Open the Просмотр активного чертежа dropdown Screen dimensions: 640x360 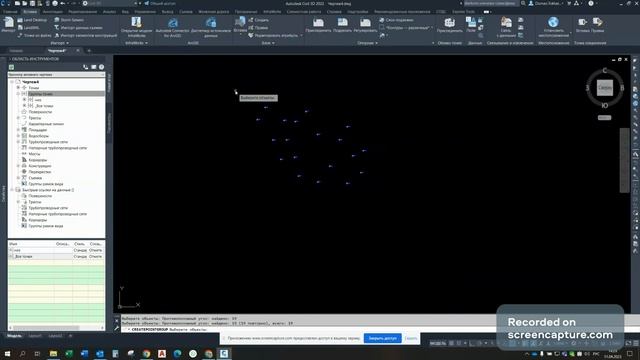pos(56,75)
